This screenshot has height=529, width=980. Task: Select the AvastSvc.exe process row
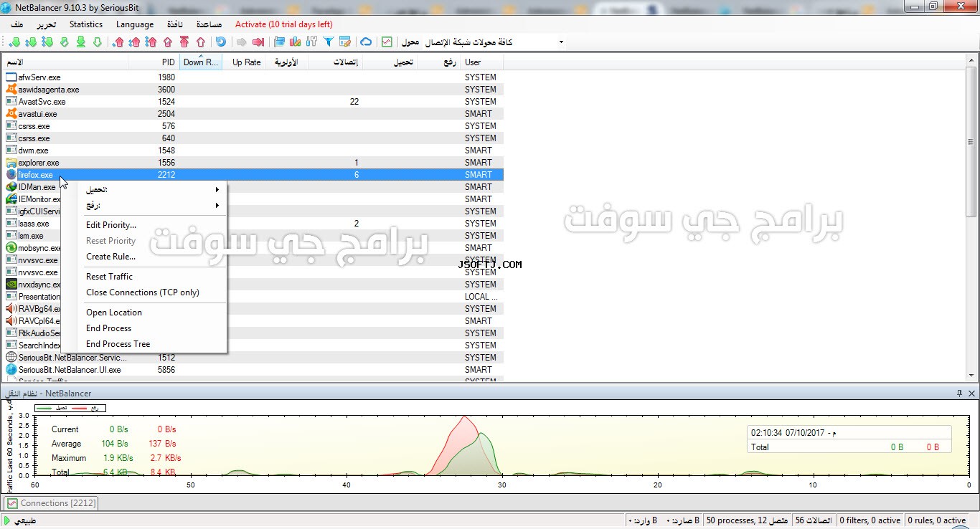pos(253,102)
